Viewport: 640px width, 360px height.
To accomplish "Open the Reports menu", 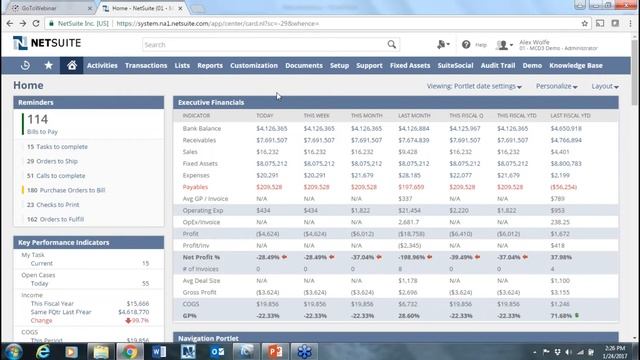I will point(210,65).
